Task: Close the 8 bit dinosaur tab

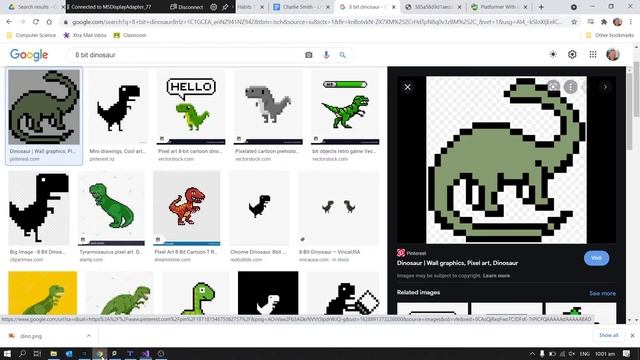Action: pyautogui.click(x=393, y=7)
